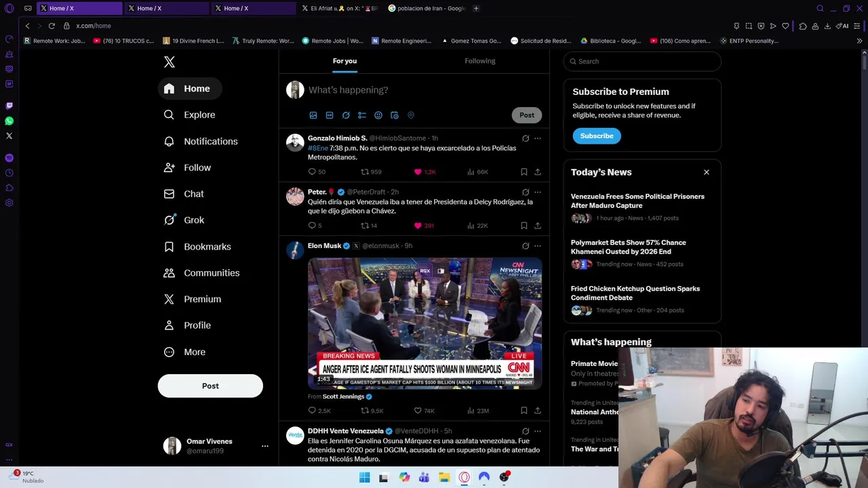Click the Profile person icon
Viewport: 868px width, 488px height.
pos(169,325)
